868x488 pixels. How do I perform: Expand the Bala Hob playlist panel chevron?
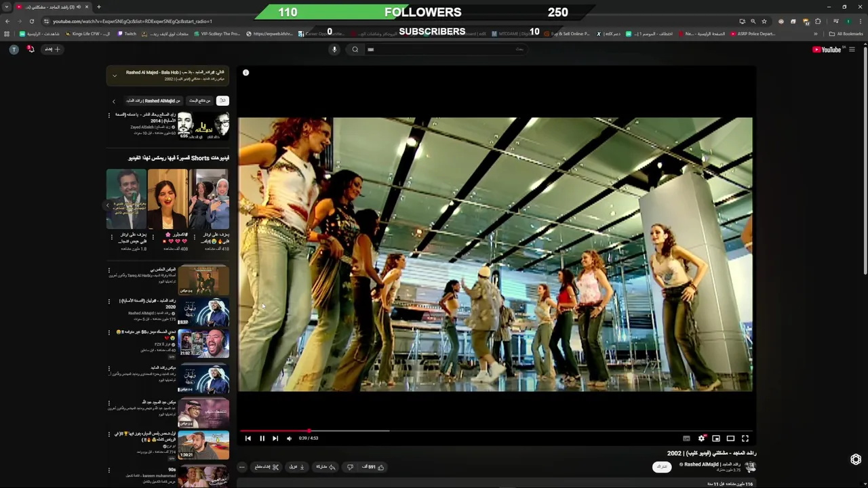[114, 75]
